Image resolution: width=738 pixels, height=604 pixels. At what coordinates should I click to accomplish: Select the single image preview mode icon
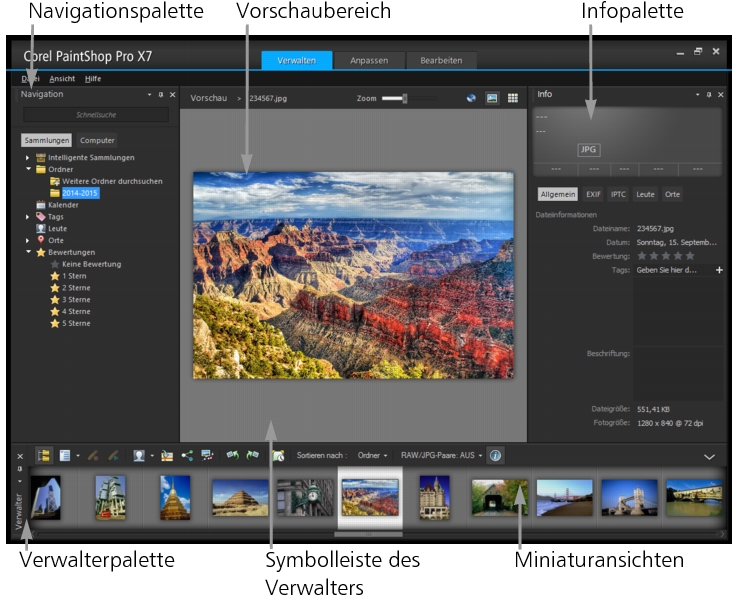(492, 98)
